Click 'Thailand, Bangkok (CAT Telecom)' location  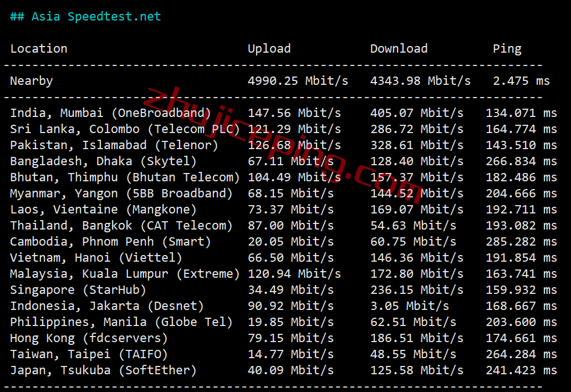121,226
